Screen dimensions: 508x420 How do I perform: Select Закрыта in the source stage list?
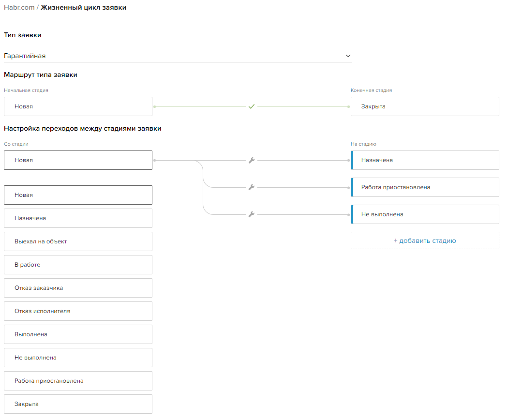tap(78, 404)
